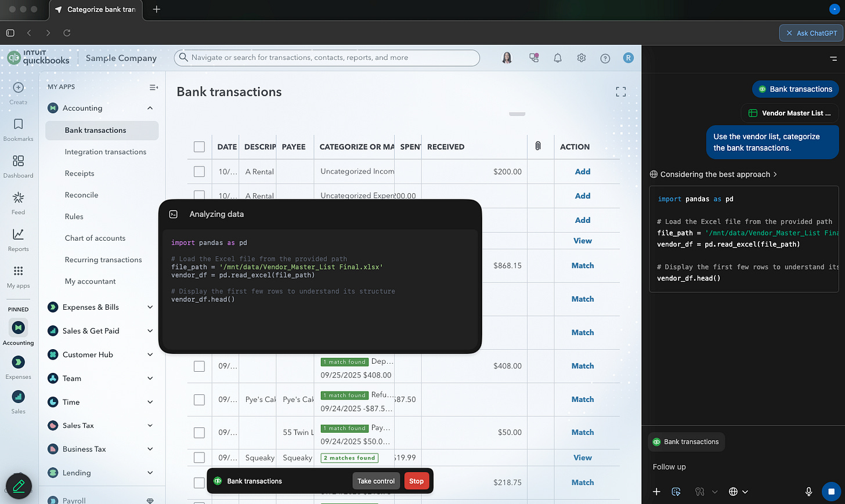The image size is (845, 504).
Task: Click microphone icon in ChatGPT panel
Action: [x=809, y=492]
